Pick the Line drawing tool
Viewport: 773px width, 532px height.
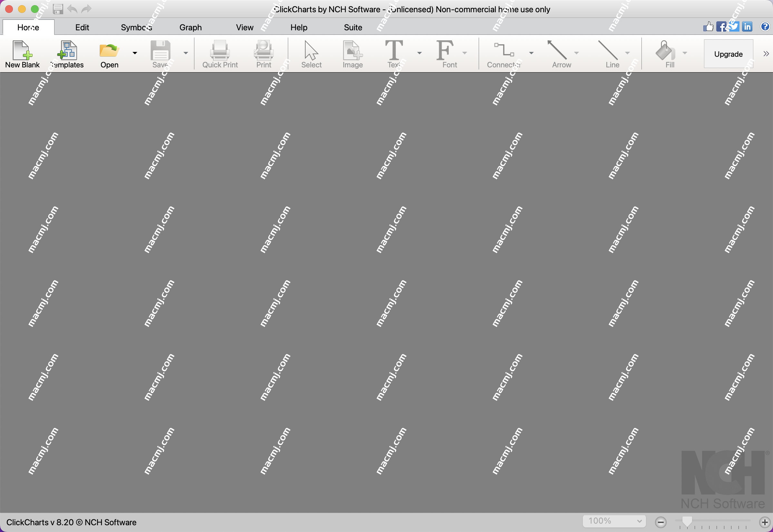612,54
